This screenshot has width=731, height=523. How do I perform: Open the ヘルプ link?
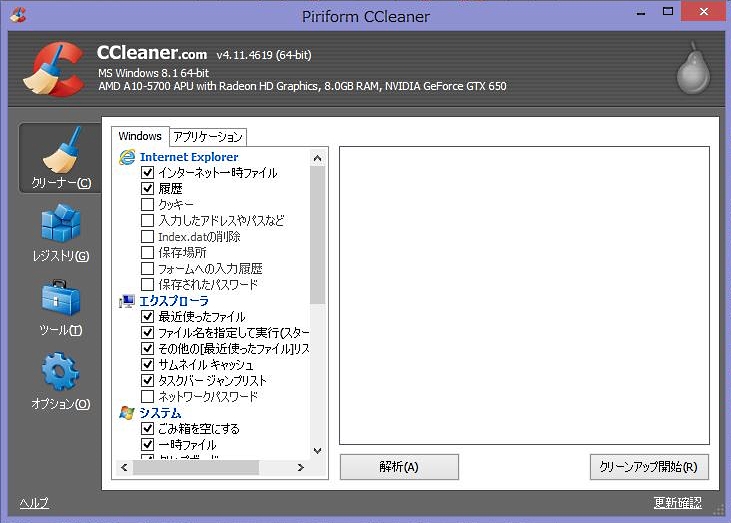coord(34,502)
